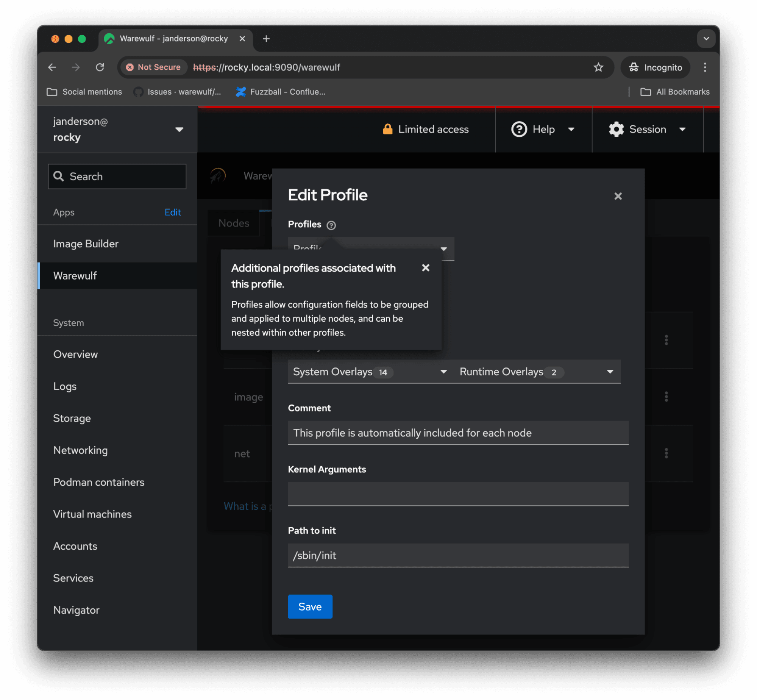
Task: Click the browser back arrow
Action: click(x=52, y=67)
